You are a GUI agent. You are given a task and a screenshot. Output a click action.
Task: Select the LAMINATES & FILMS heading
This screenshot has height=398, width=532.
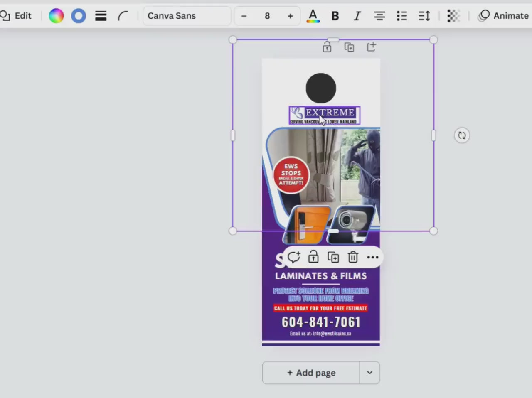(x=321, y=276)
